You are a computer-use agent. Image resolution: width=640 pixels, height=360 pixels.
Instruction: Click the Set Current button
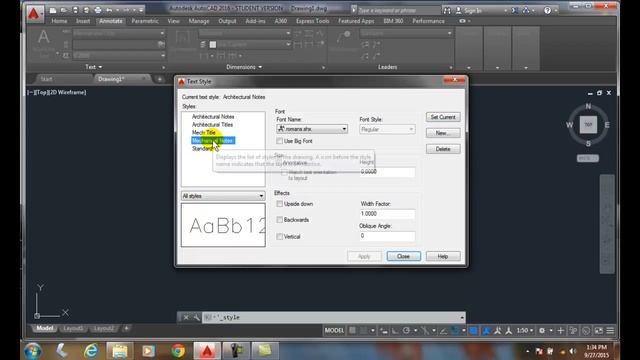click(443, 117)
